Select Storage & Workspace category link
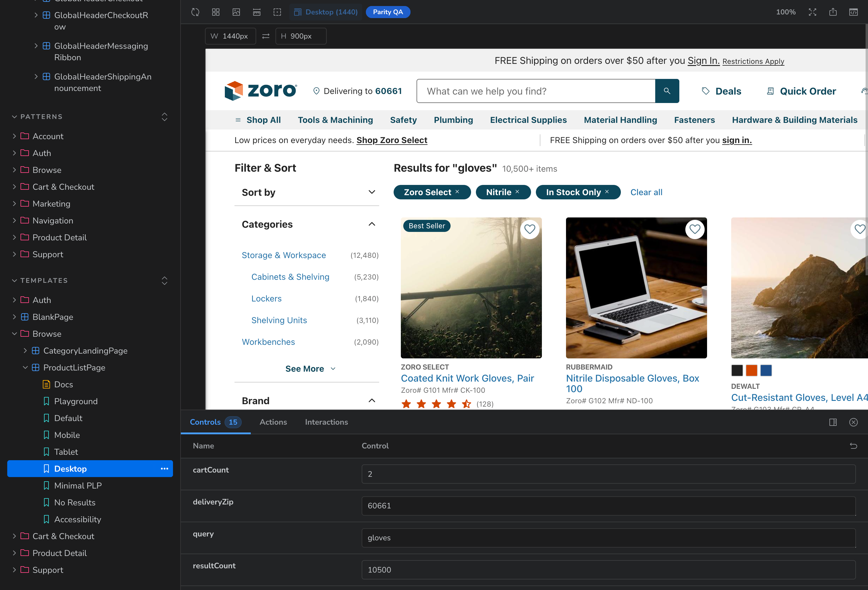The width and height of the screenshot is (868, 590). 284,255
